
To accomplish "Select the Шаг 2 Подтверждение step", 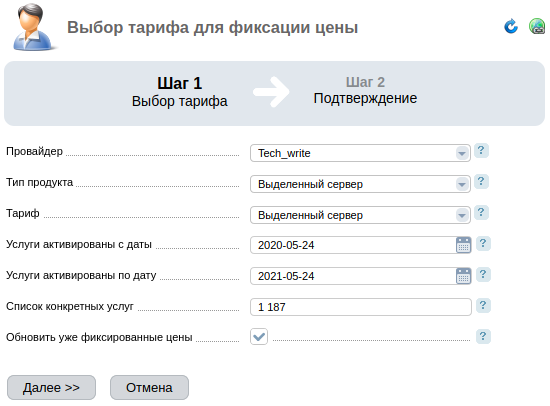I will click(x=365, y=91).
